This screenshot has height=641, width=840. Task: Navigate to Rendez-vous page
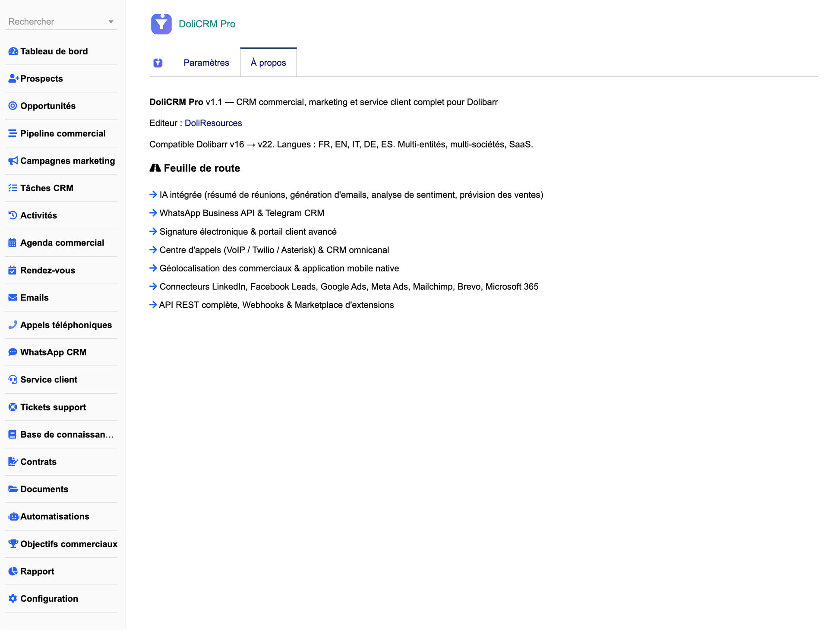point(47,270)
